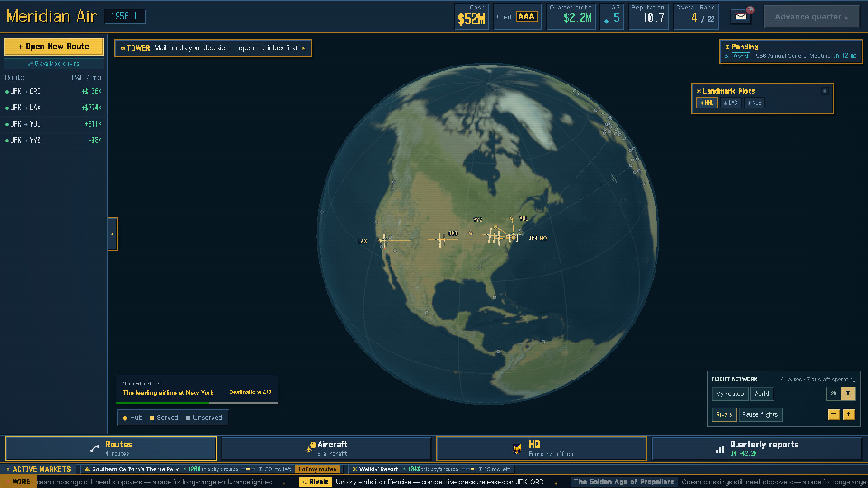Open the 5 available origins link
Screen dimensions: 868x488
click(54, 64)
